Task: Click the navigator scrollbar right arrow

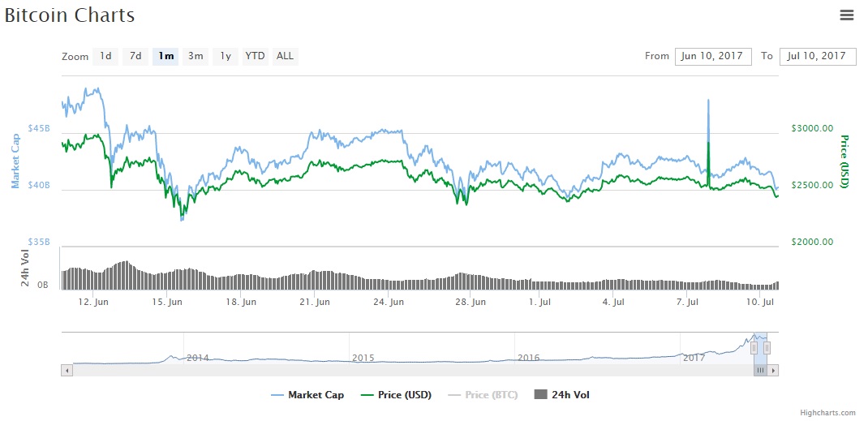Action: [x=773, y=371]
